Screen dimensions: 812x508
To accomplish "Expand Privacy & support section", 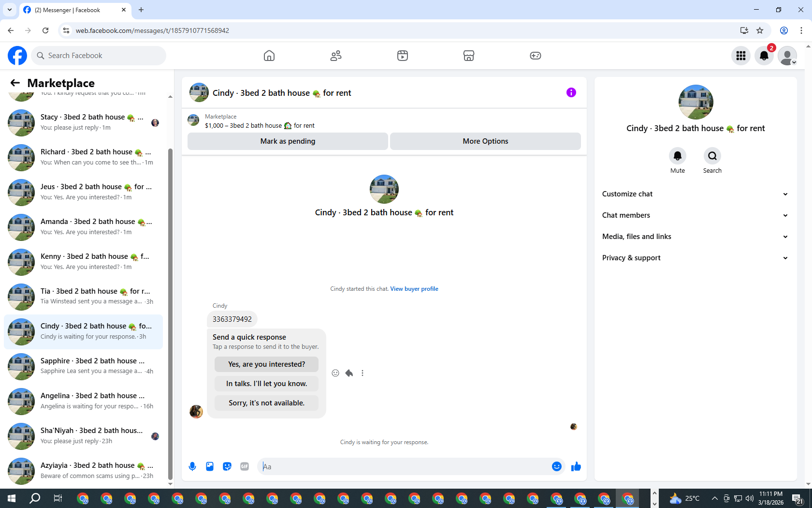I will click(696, 258).
